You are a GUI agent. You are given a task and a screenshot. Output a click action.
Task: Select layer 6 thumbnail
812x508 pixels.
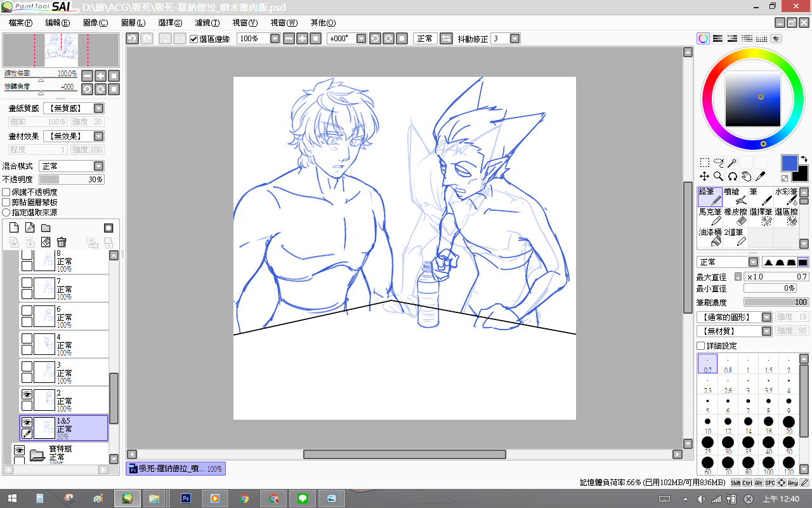point(45,316)
